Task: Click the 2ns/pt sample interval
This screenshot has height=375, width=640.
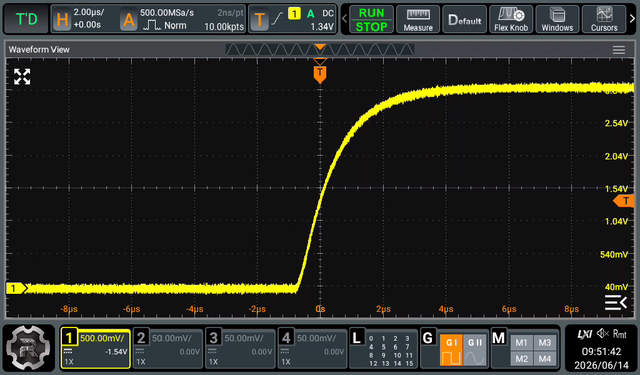Action: (x=231, y=13)
